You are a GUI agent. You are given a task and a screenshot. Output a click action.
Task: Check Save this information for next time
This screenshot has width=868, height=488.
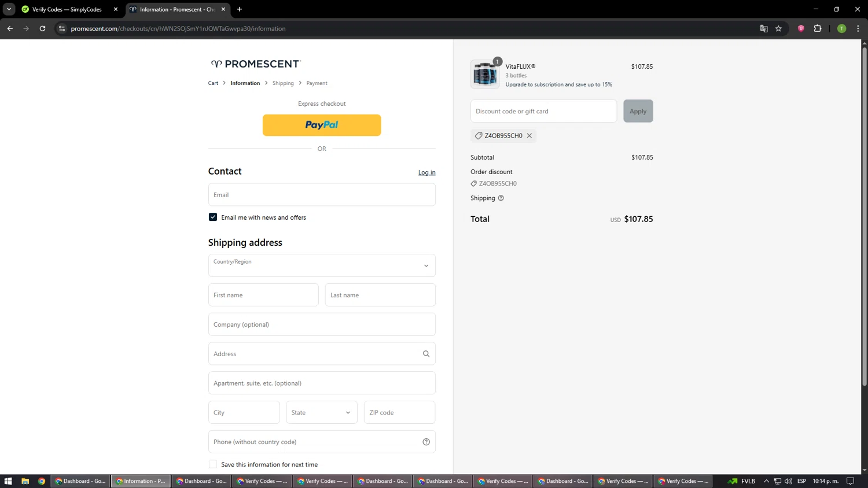click(213, 464)
